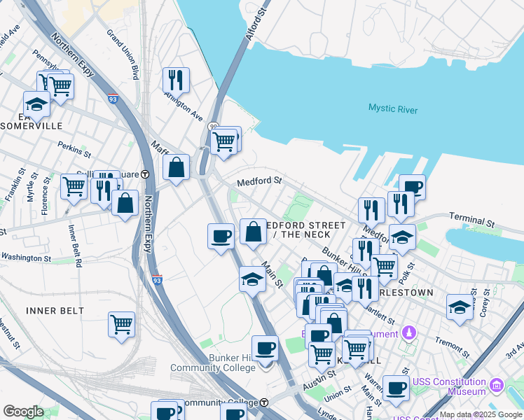Open the Google logo link
Viewport: 524px width, 420px height.
(x=23, y=412)
